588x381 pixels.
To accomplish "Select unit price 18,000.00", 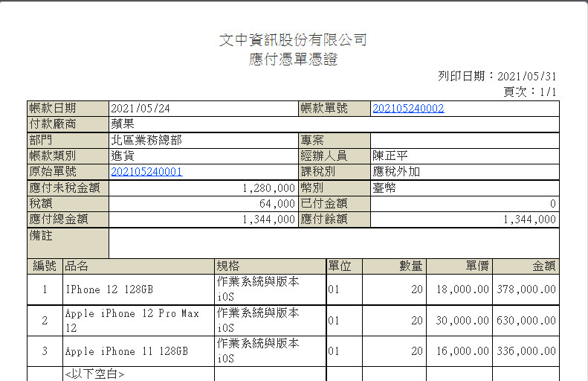I will [x=462, y=289].
